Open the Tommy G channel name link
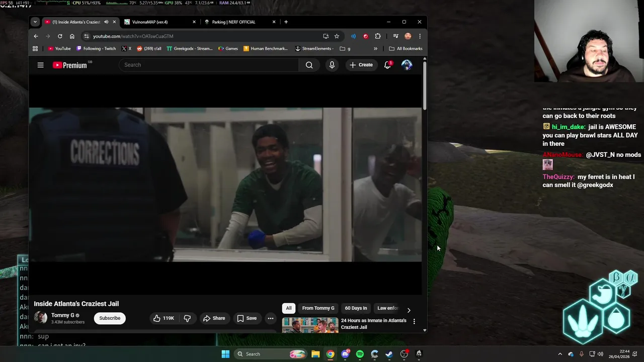Image resolution: width=644 pixels, height=362 pixels. (62, 315)
